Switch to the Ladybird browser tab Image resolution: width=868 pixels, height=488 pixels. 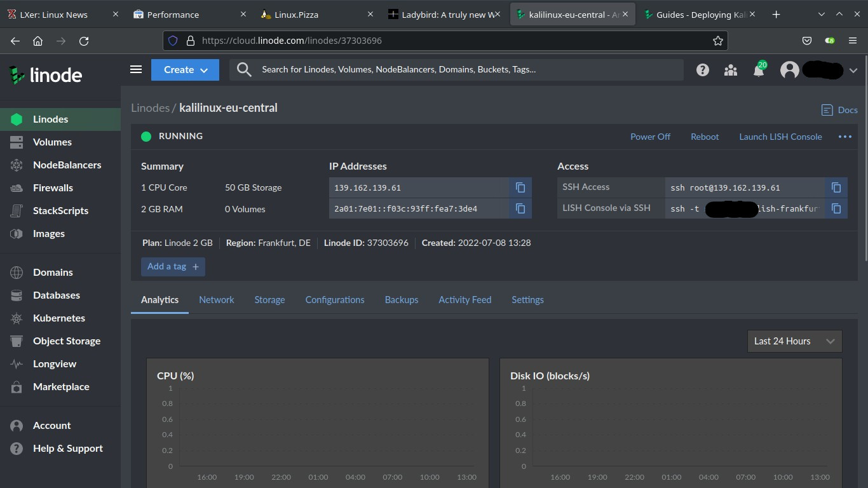445,14
